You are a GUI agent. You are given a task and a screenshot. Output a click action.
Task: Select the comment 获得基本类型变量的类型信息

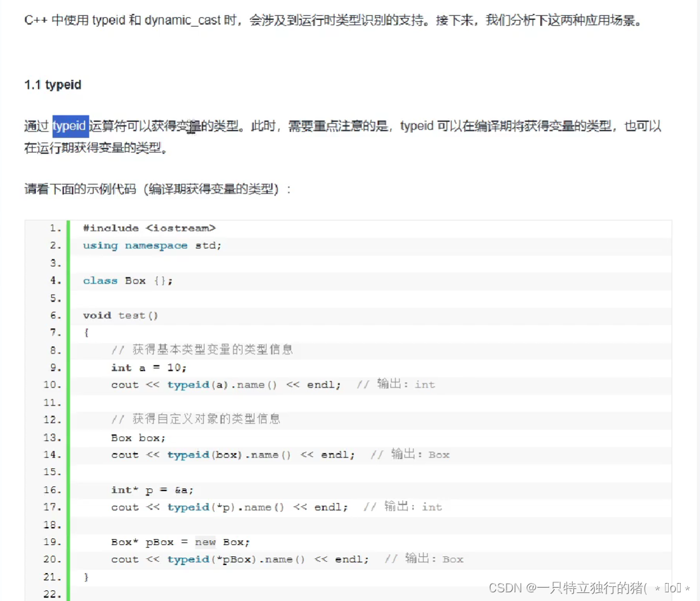pyautogui.click(x=200, y=350)
